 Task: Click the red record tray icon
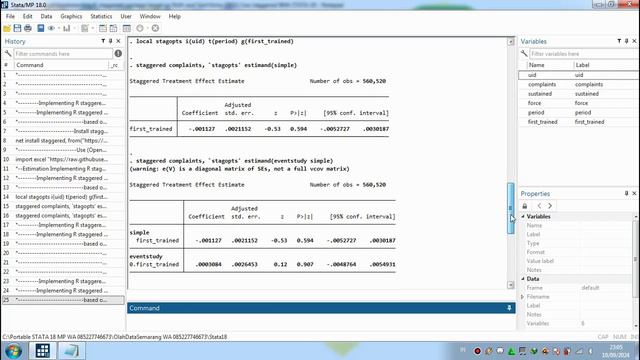[477, 351]
